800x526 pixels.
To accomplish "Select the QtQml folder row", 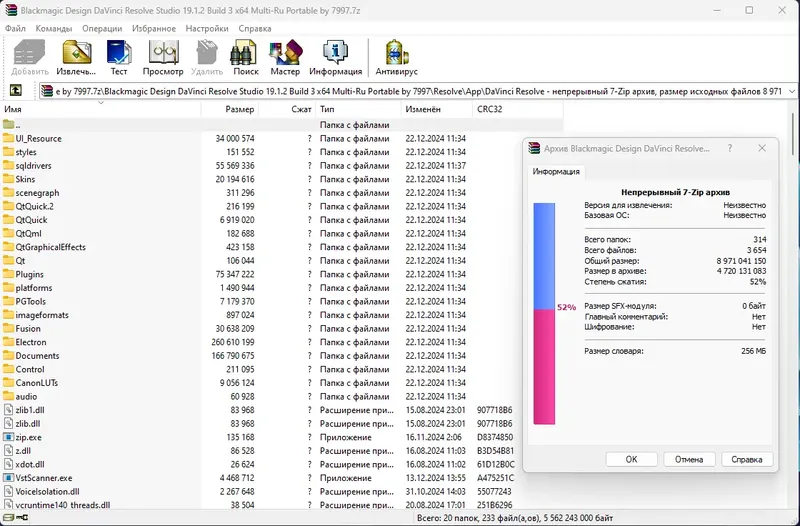I will click(282, 233).
